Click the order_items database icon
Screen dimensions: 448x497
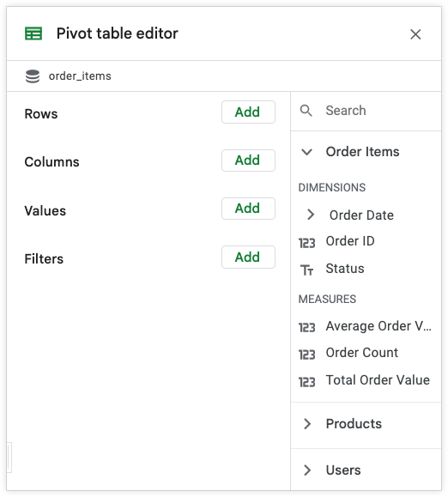33,76
